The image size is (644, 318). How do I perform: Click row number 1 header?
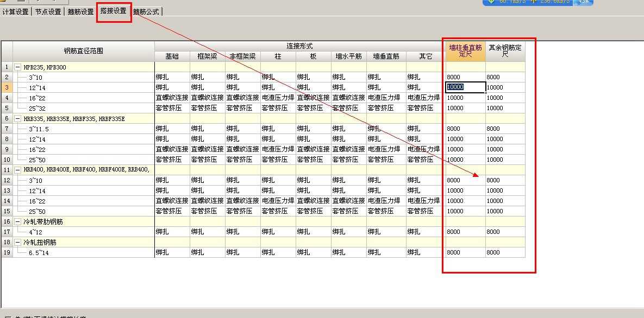(7, 67)
